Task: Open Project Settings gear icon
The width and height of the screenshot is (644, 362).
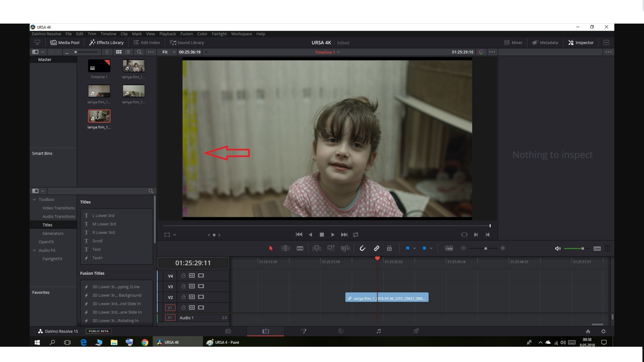Action: coord(604,331)
